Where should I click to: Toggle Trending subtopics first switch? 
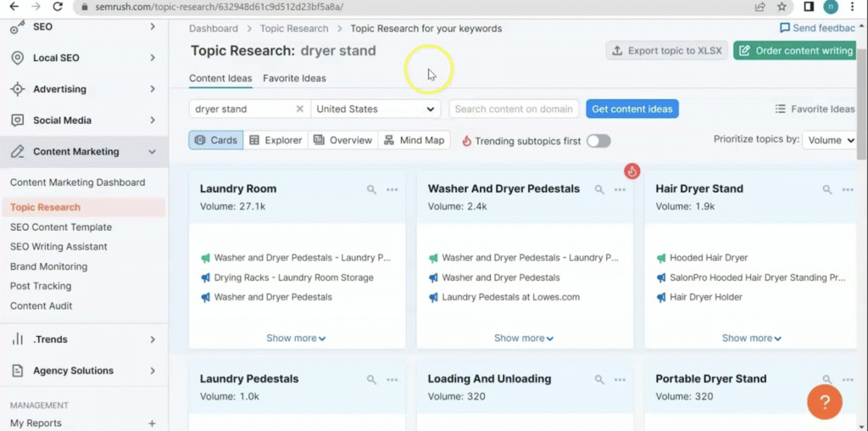coord(598,141)
